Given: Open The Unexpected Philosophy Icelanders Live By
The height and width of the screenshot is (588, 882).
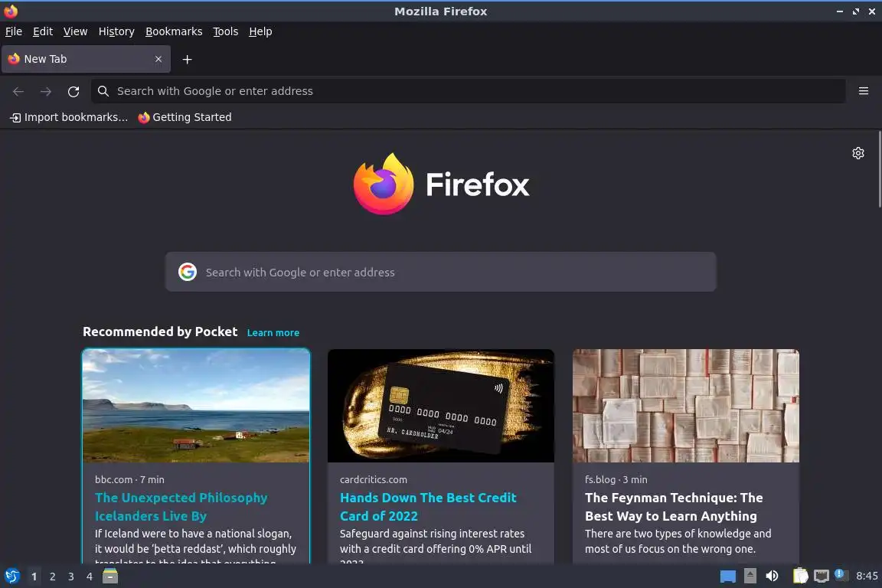Looking at the screenshot, I should [x=181, y=507].
